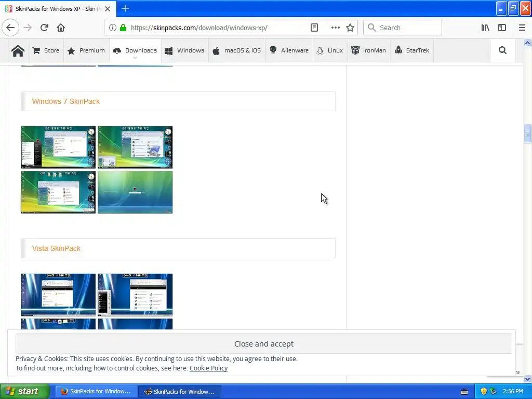The height and width of the screenshot is (399, 532).
Task: Click the green secure padlock icon
Action: 123,28
